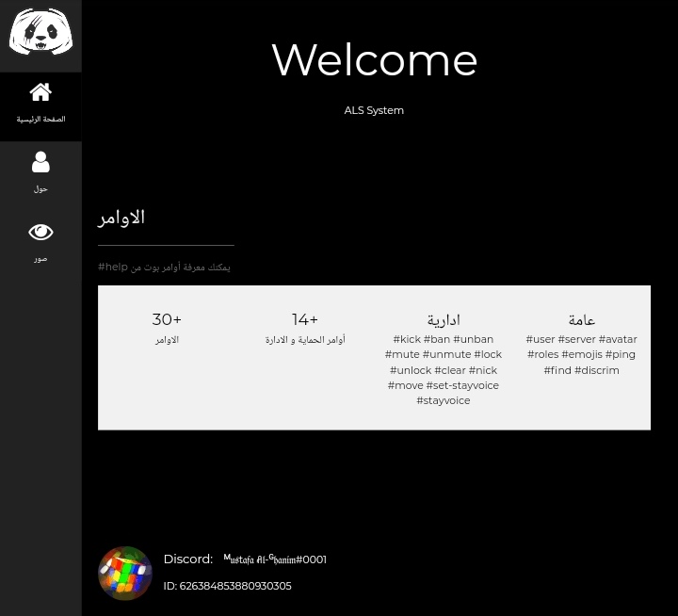Open the user silhouette icon in the sidebar
Image resolution: width=678 pixels, height=616 pixels.
point(40,162)
